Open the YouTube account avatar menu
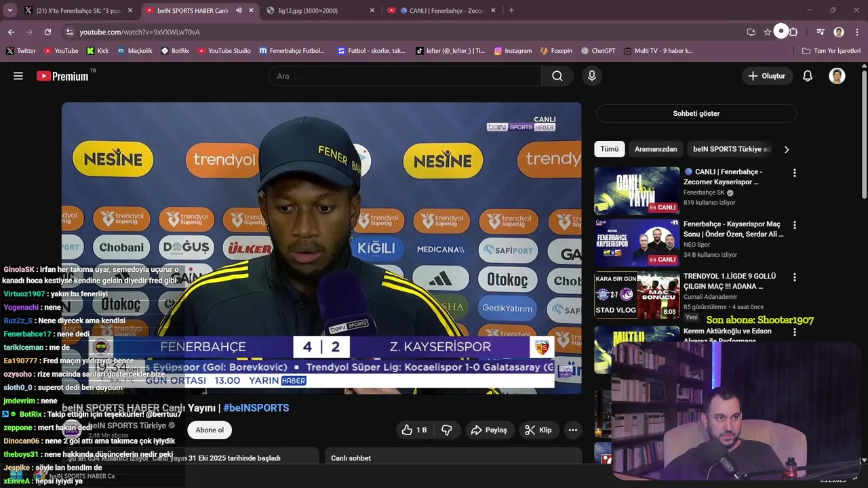 click(x=837, y=76)
